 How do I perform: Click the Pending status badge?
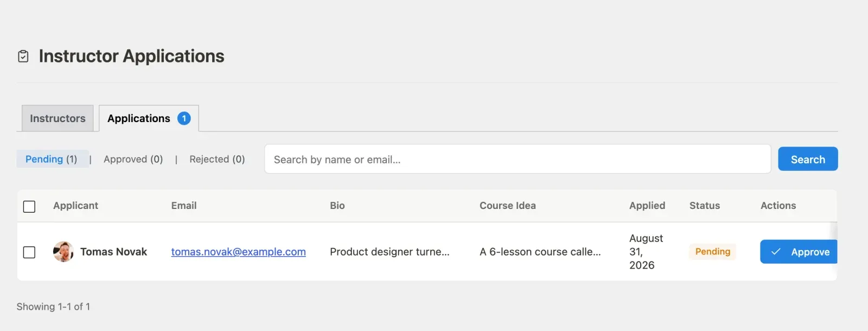[x=713, y=252]
